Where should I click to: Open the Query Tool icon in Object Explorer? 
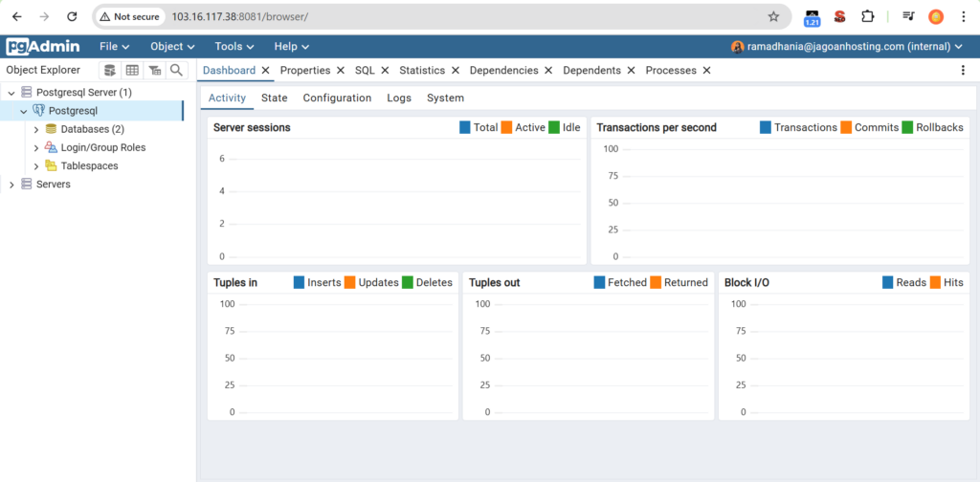click(110, 70)
